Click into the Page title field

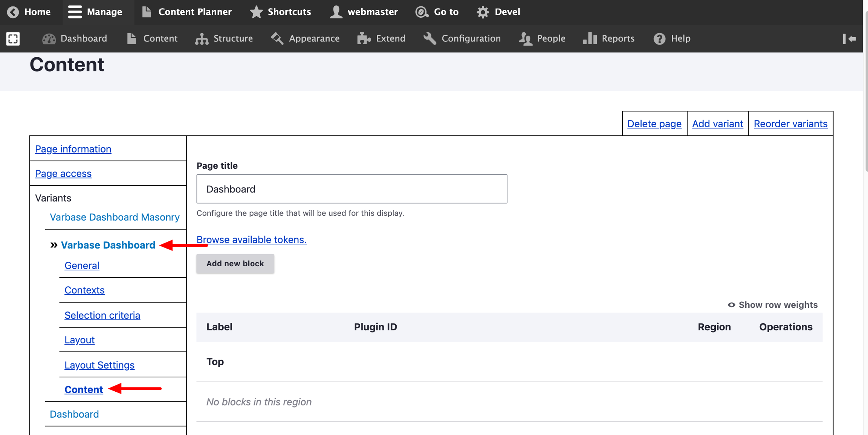coord(351,189)
